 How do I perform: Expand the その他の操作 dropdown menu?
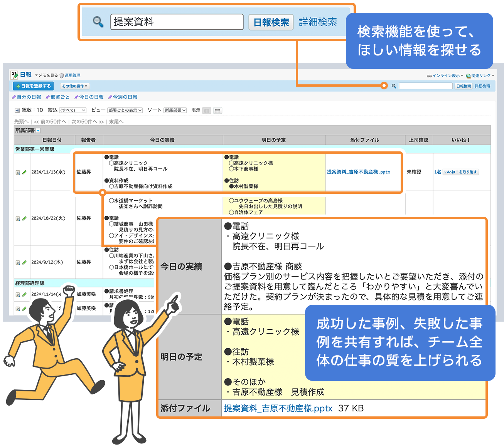pyautogui.click(x=75, y=86)
